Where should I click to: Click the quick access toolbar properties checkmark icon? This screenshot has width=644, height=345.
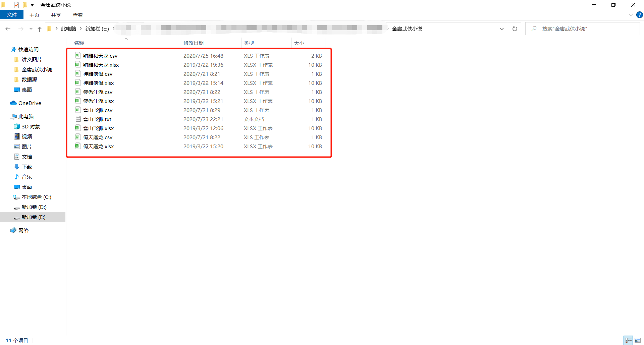point(16,5)
